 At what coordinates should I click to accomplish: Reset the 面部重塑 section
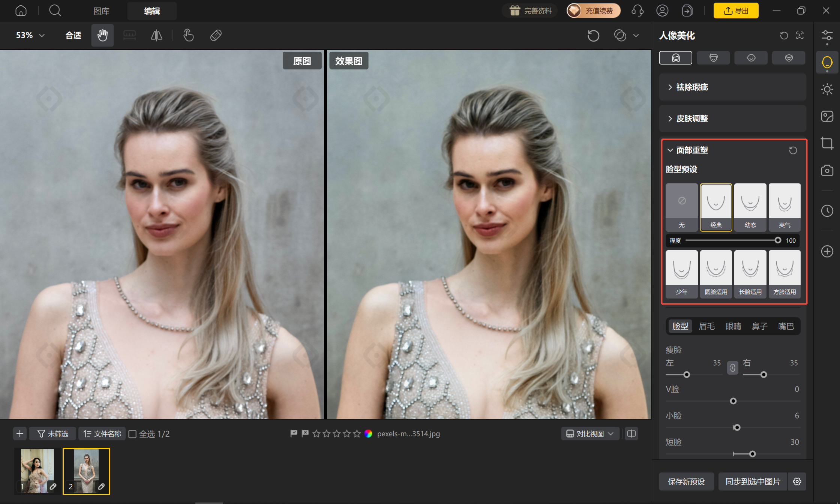[x=793, y=150]
